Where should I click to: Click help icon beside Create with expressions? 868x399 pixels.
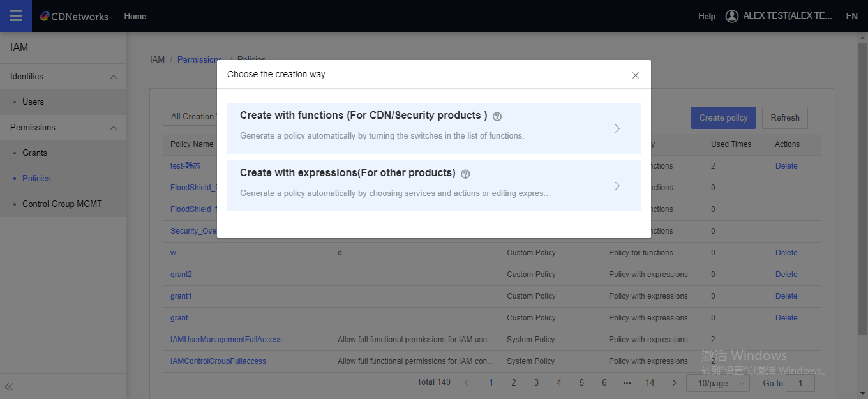coord(465,174)
